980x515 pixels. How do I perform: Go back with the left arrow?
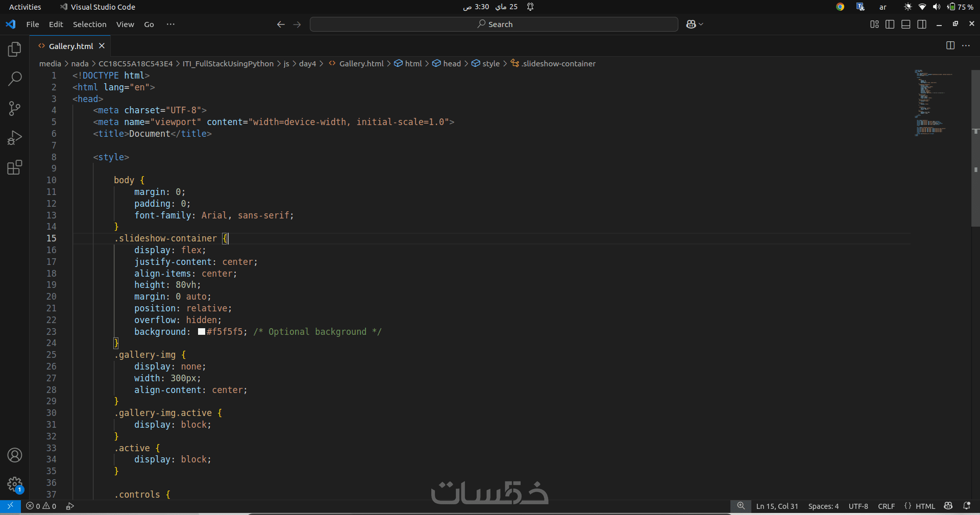[281, 24]
